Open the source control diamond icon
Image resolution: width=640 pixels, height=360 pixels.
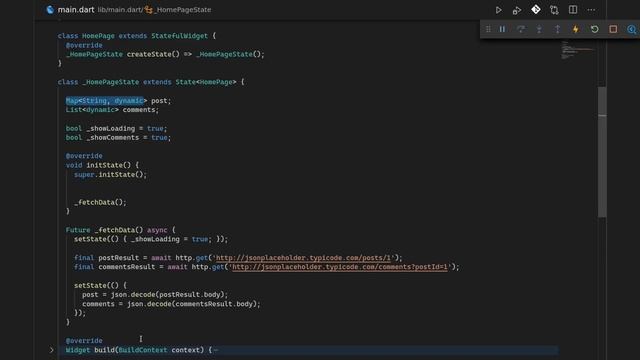coord(536,9)
